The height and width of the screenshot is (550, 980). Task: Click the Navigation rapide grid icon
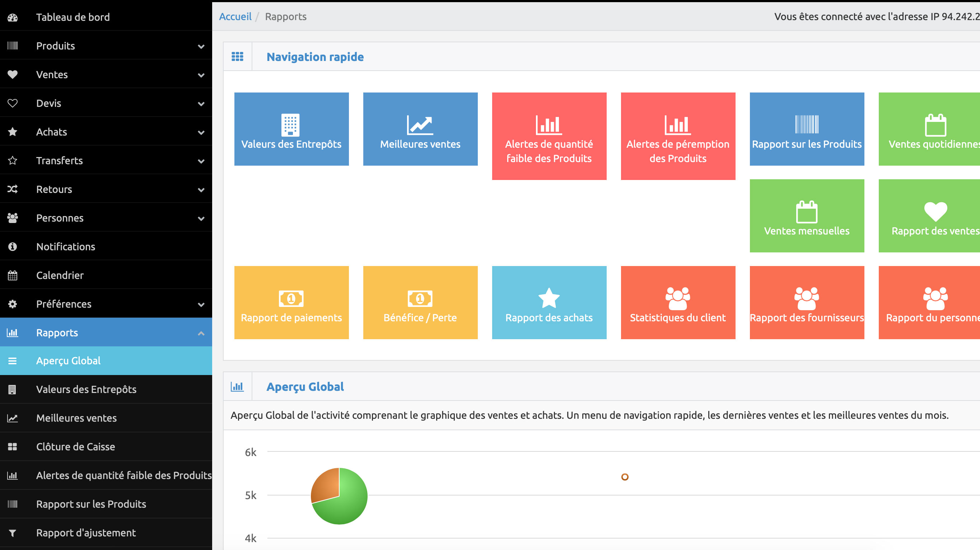tap(237, 57)
